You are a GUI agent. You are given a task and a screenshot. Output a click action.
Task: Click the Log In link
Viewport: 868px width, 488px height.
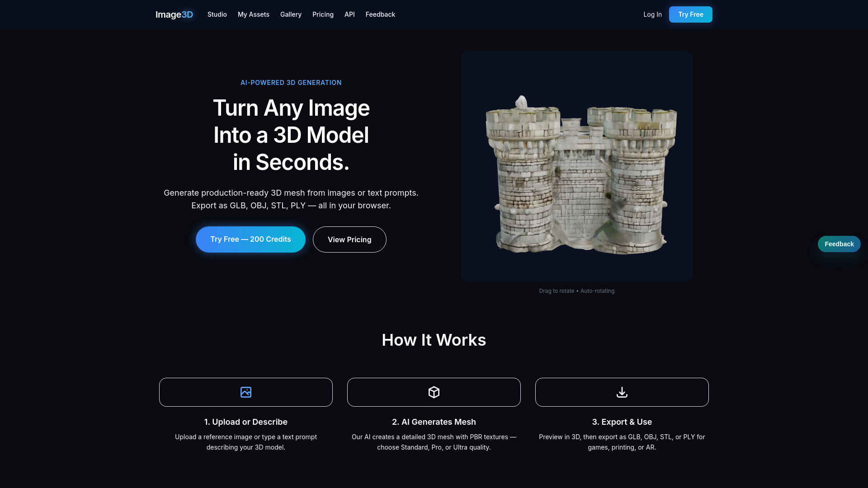click(x=652, y=14)
